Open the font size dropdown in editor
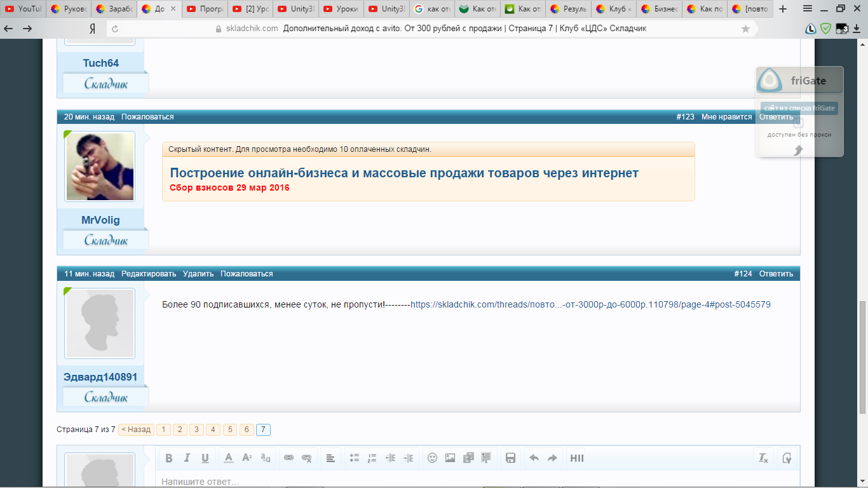The image size is (868, 488). tap(247, 458)
